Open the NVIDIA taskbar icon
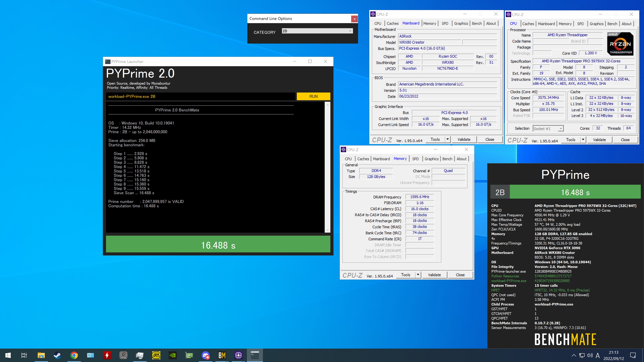The image size is (644, 362). (x=173, y=355)
